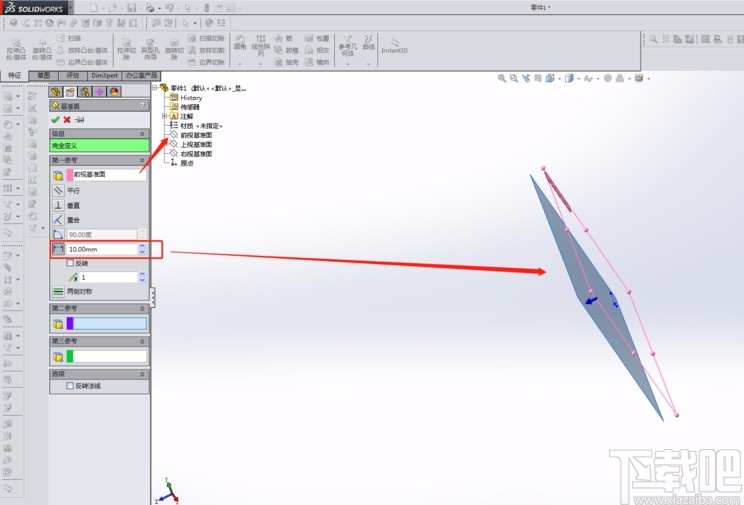Click the View Orientation icon
Image resolution: width=744 pixels, height=505 pixels.
point(550,78)
